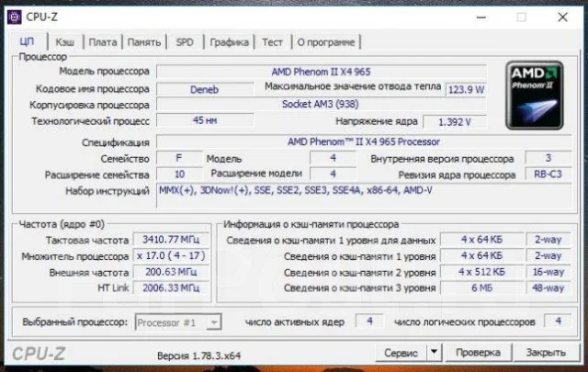
Task: Click the 45 нм technology value
Action: click(x=205, y=120)
